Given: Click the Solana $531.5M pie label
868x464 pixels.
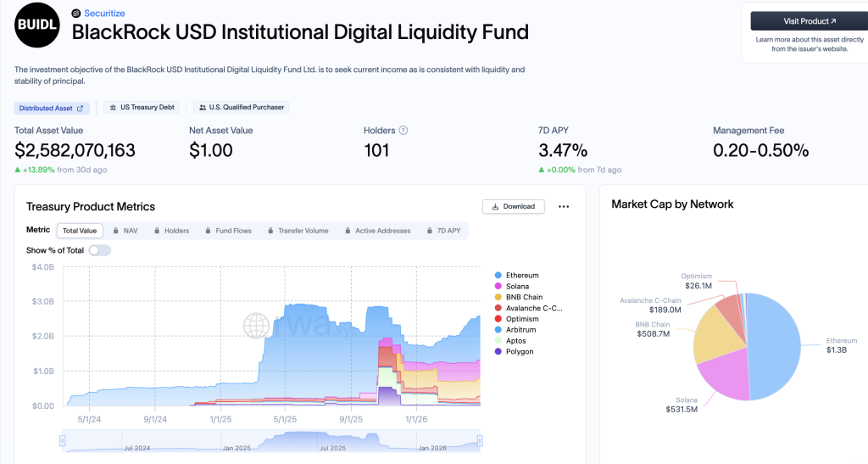Looking at the screenshot, I should coord(682,405).
